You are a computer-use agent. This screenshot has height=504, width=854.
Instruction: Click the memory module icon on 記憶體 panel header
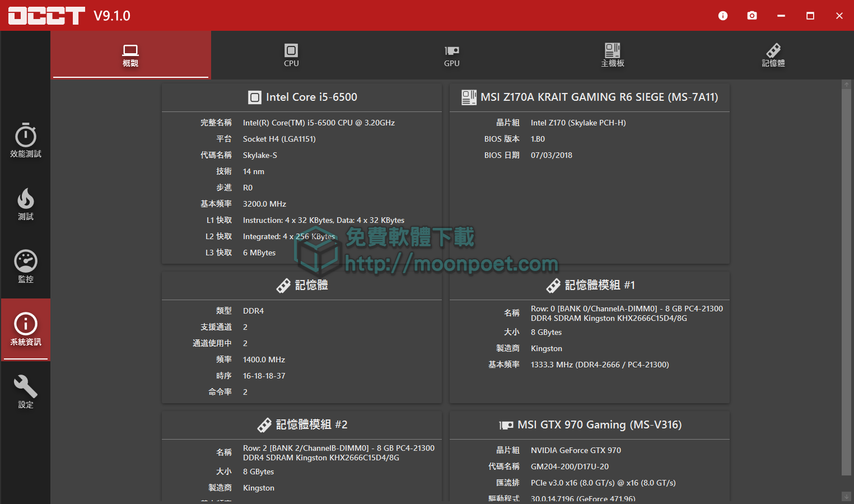tap(284, 285)
